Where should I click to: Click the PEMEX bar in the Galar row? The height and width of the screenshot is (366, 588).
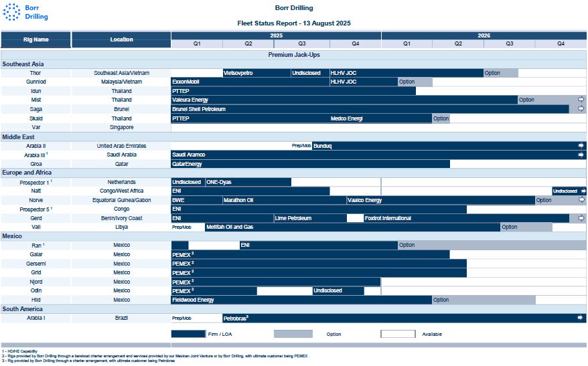tap(311, 255)
